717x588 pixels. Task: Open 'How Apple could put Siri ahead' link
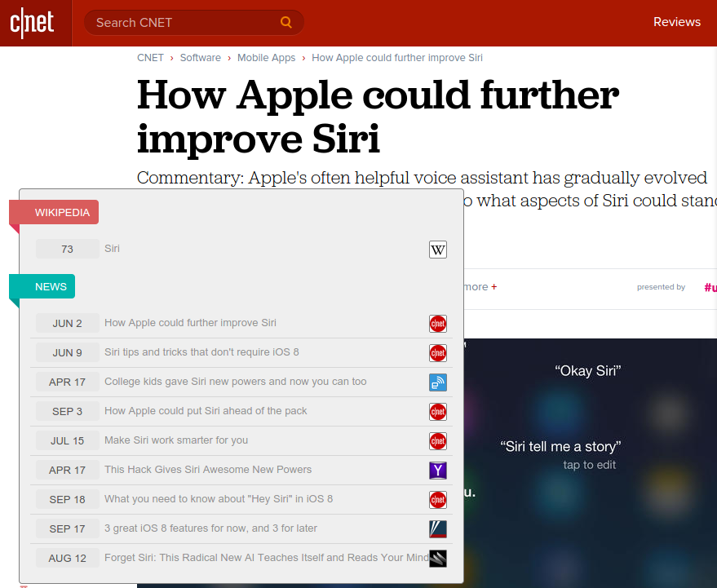coord(206,411)
